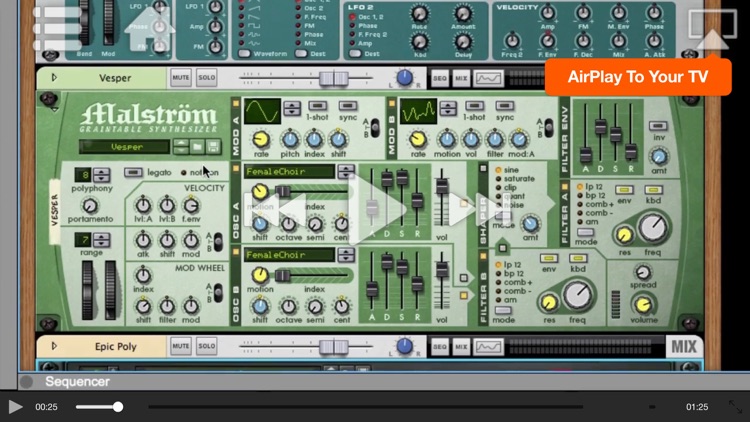
Task: Toggle Mod B 1-shot button
Action: click(x=474, y=106)
